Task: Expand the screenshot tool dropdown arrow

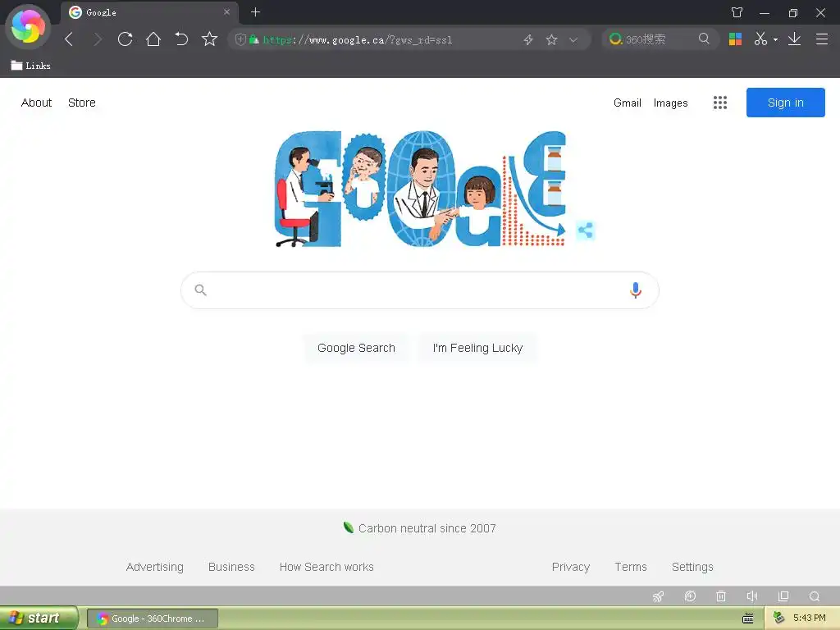Action: (x=775, y=39)
